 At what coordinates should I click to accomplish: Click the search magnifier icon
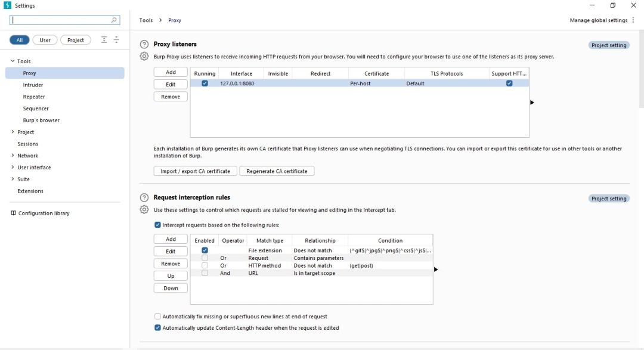click(x=114, y=20)
